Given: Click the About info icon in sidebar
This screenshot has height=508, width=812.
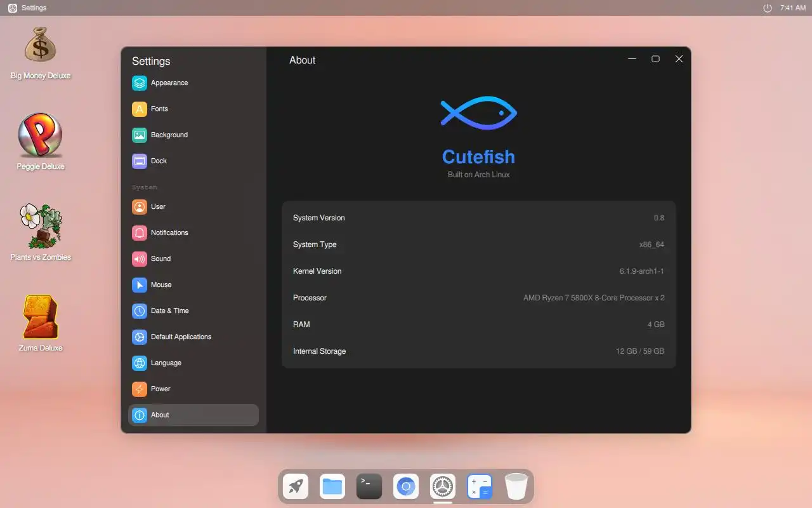Looking at the screenshot, I should pos(140,415).
